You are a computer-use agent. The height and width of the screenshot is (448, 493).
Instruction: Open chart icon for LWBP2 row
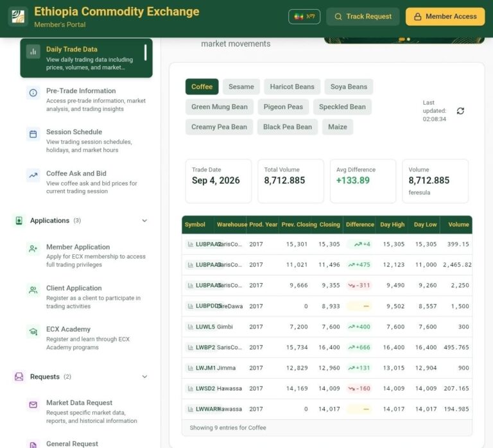[x=191, y=347]
